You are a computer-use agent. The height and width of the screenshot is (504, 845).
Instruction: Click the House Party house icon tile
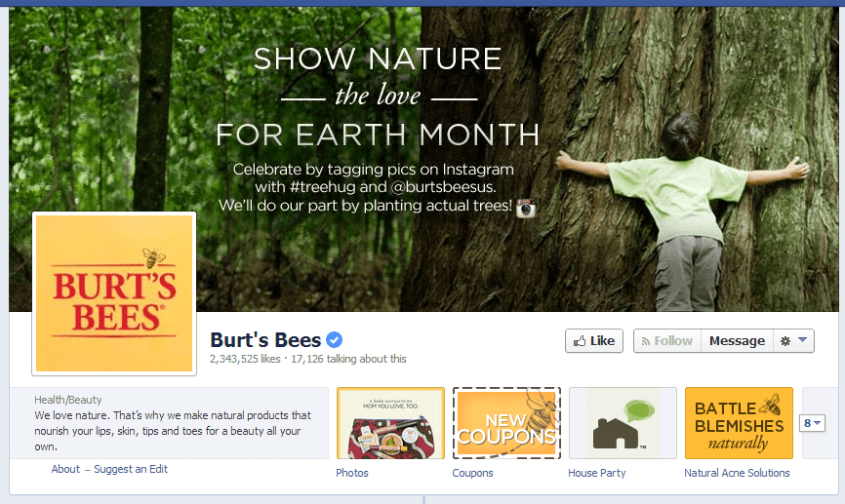pyautogui.click(x=623, y=423)
